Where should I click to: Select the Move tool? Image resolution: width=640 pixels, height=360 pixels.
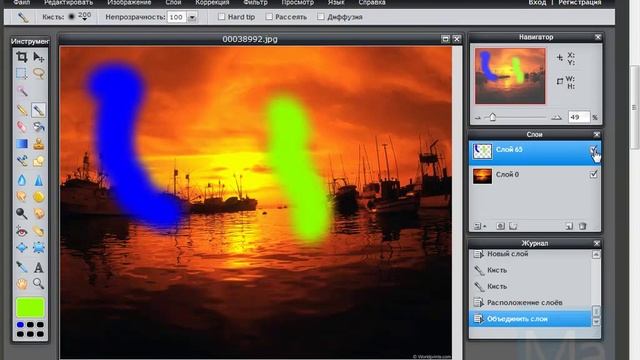[39, 57]
